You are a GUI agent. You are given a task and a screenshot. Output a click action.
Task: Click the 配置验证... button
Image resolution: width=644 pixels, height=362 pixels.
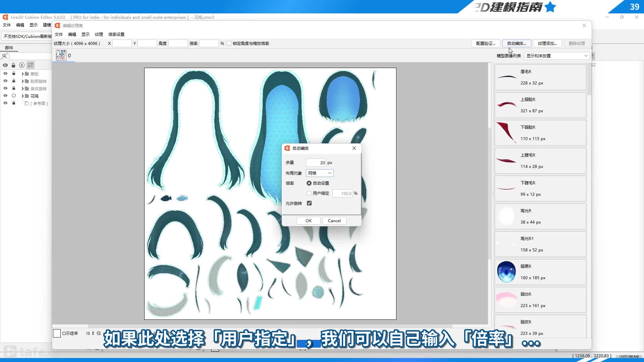pyautogui.click(x=486, y=43)
